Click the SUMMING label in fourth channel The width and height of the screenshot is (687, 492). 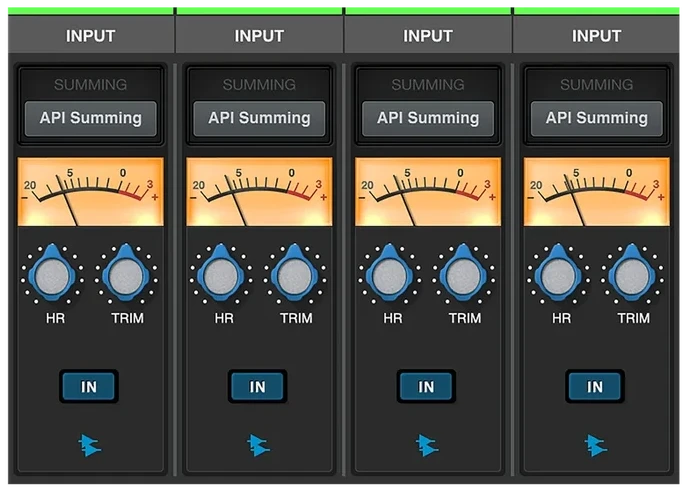pyautogui.click(x=597, y=85)
